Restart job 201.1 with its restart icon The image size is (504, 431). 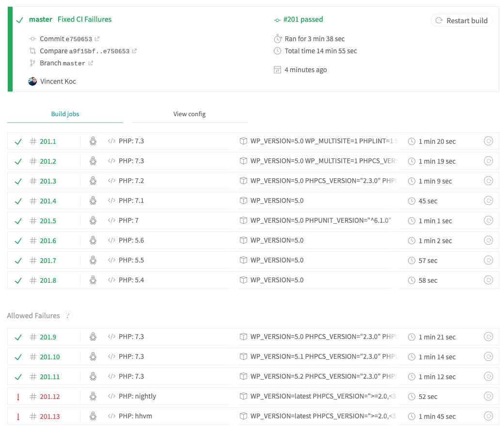(488, 141)
